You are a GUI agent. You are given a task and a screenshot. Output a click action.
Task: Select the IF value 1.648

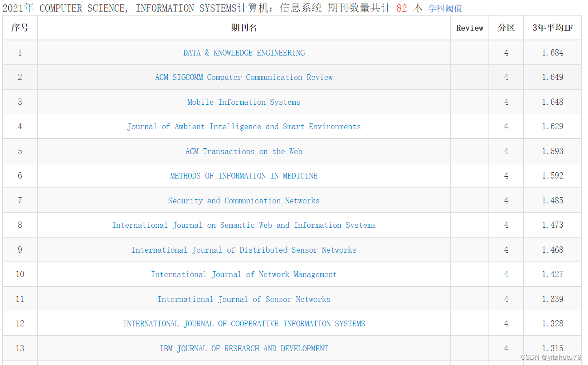pyautogui.click(x=552, y=102)
